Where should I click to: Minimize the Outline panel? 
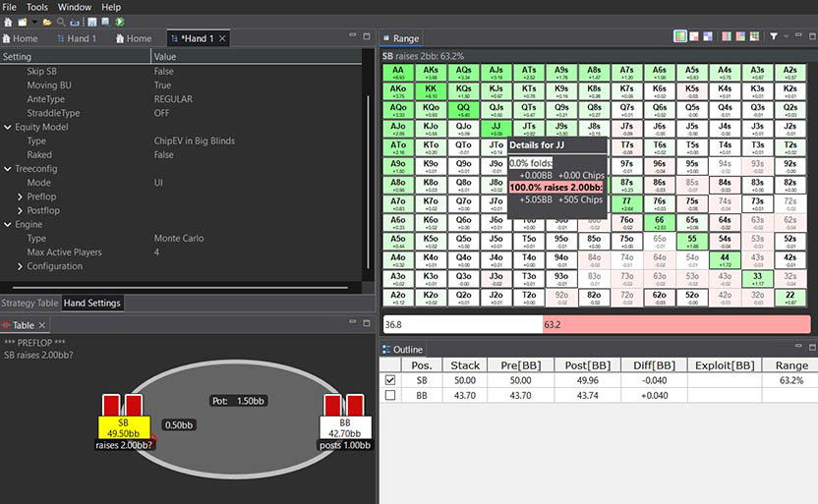798,346
